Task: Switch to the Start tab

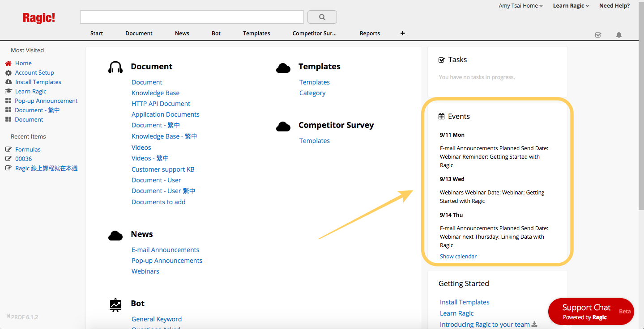Action: tap(97, 33)
